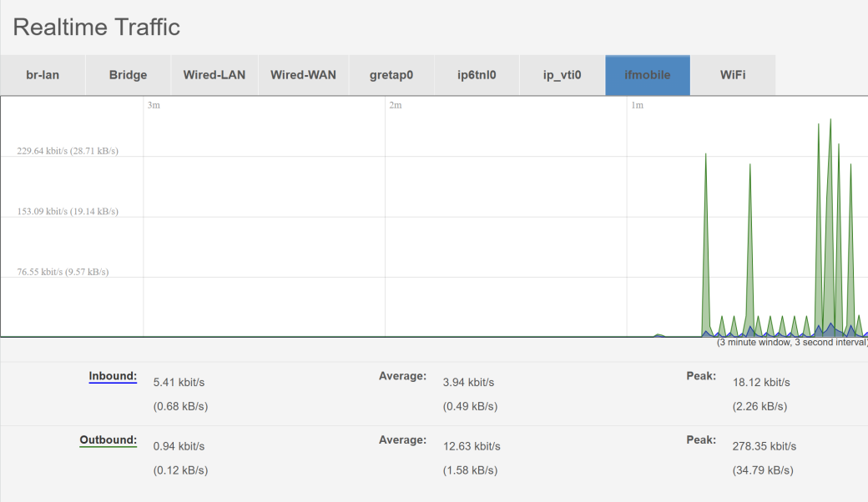Switch to the ip6tnl0 tab

(x=476, y=74)
